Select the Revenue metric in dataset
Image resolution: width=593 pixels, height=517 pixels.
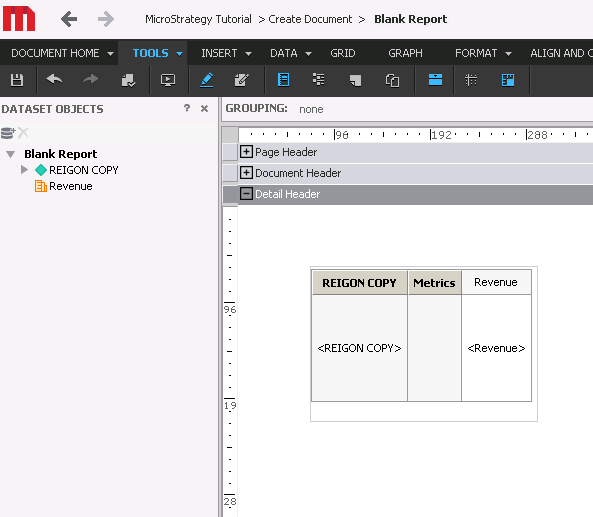coord(71,186)
